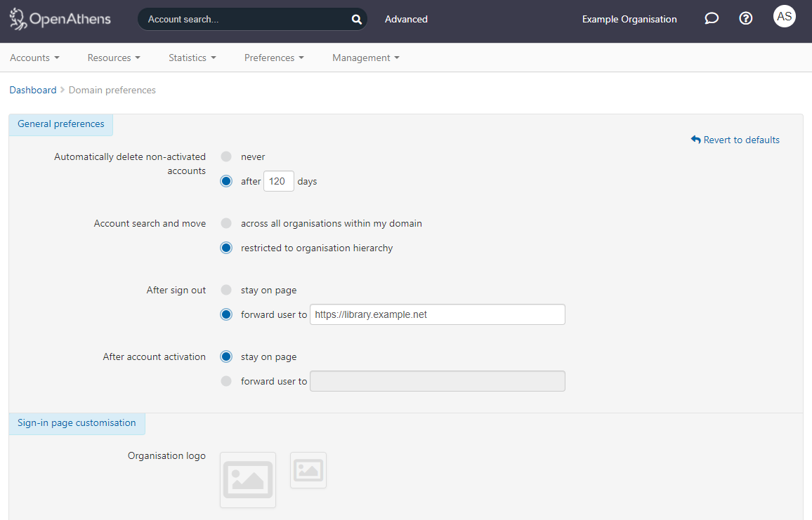Image resolution: width=812 pixels, height=520 pixels.
Task: Click the Advanced search link
Action: [406, 19]
